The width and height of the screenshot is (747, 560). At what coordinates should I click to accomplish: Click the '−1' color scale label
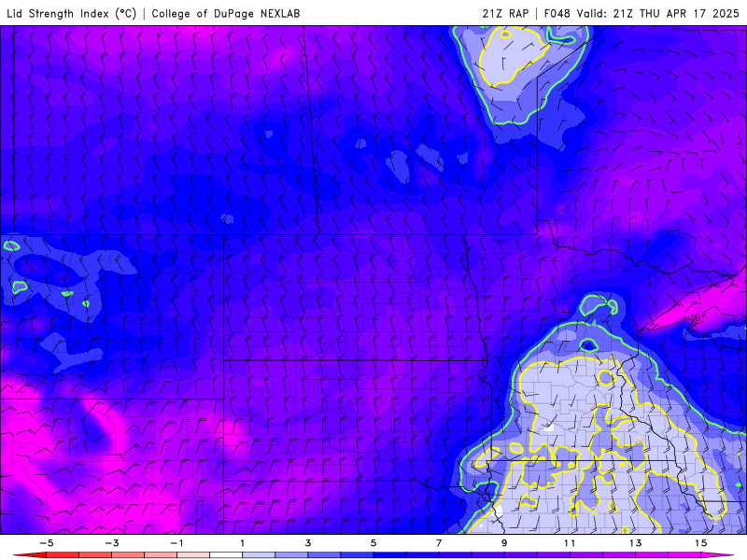[x=176, y=543]
